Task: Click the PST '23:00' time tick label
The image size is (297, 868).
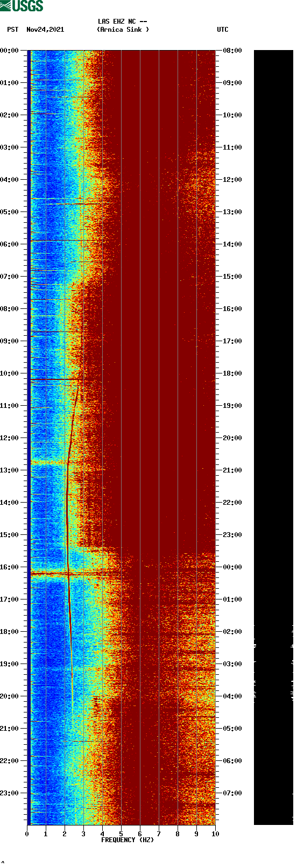Action: click(10, 793)
